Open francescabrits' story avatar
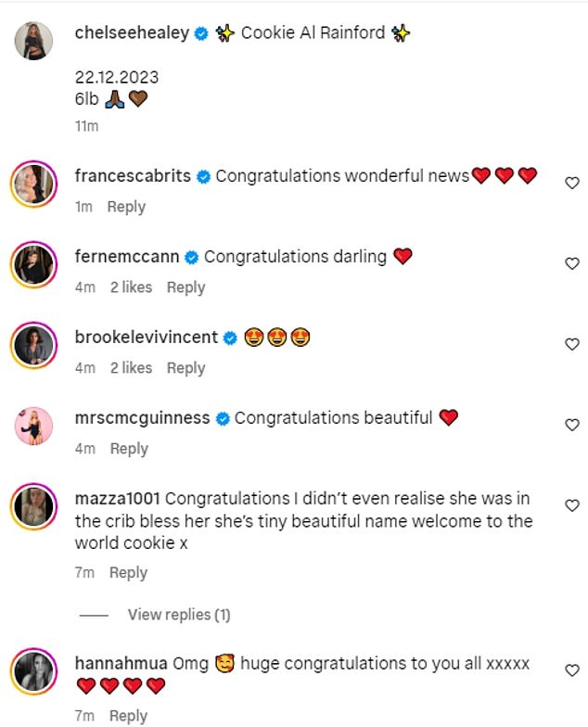Viewport: 588px width, 727px height. (x=33, y=184)
